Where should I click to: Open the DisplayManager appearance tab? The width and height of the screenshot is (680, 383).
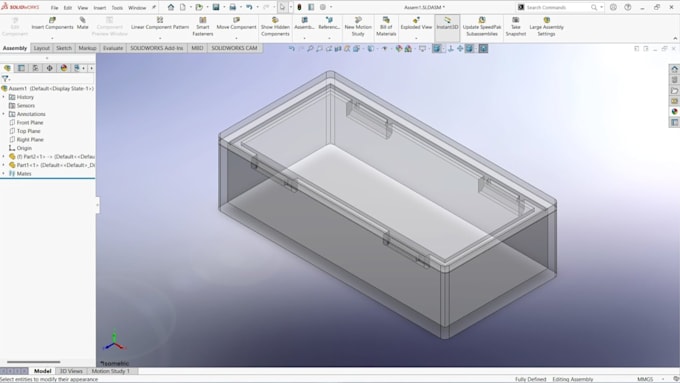click(x=64, y=68)
